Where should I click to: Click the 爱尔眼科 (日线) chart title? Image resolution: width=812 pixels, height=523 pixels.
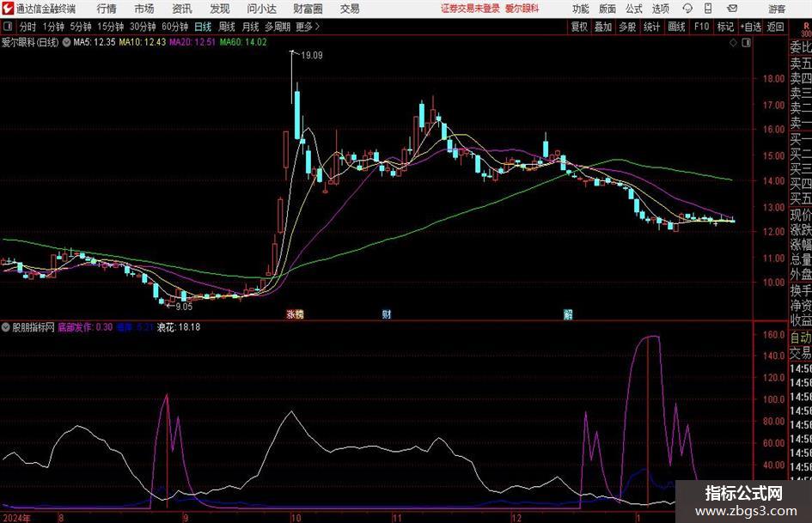click(30, 42)
